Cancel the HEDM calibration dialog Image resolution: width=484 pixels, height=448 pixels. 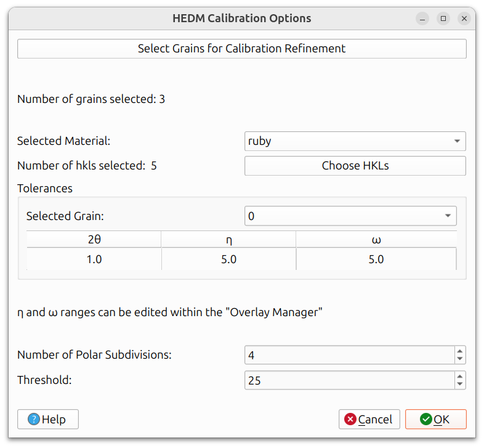click(369, 419)
